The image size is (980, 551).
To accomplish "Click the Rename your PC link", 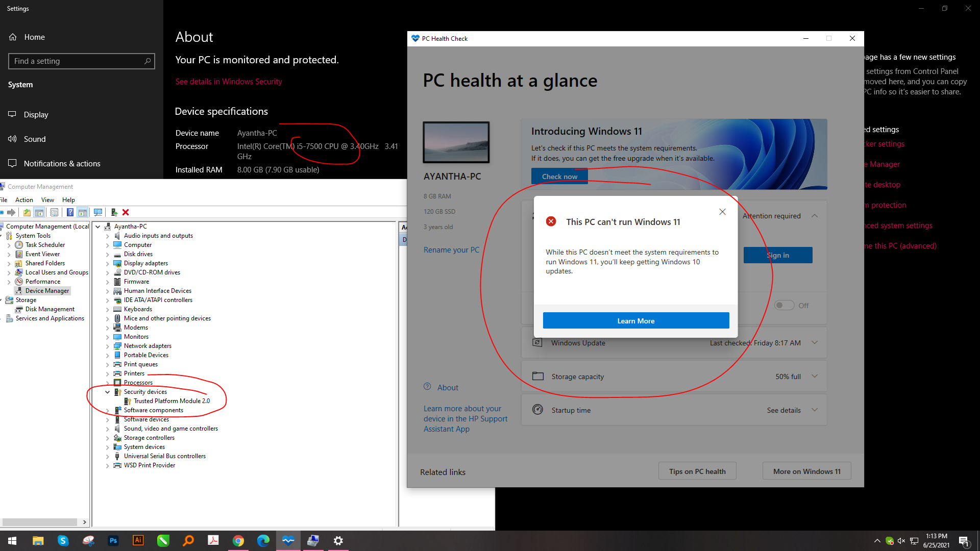I will [x=451, y=250].
